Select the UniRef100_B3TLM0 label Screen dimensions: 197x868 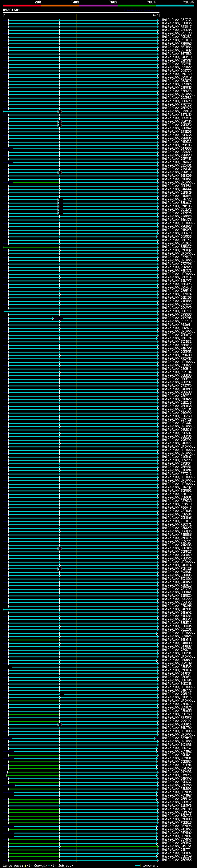(x=177, y=115)
